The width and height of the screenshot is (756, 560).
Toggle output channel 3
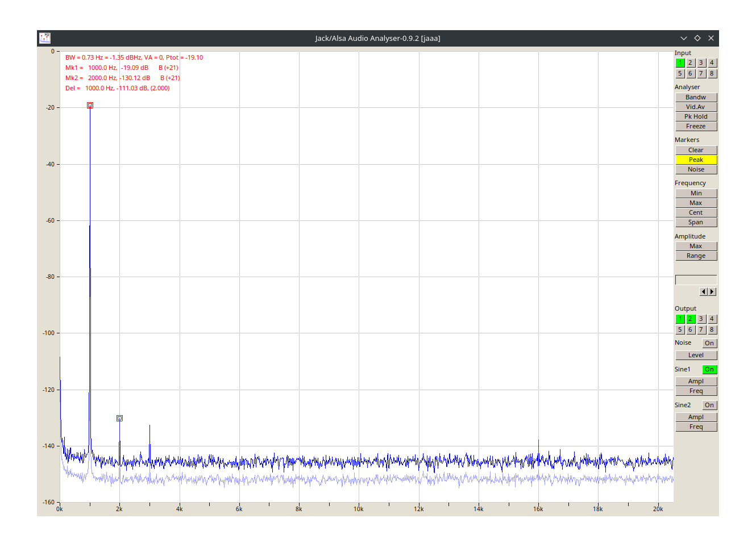701,319
